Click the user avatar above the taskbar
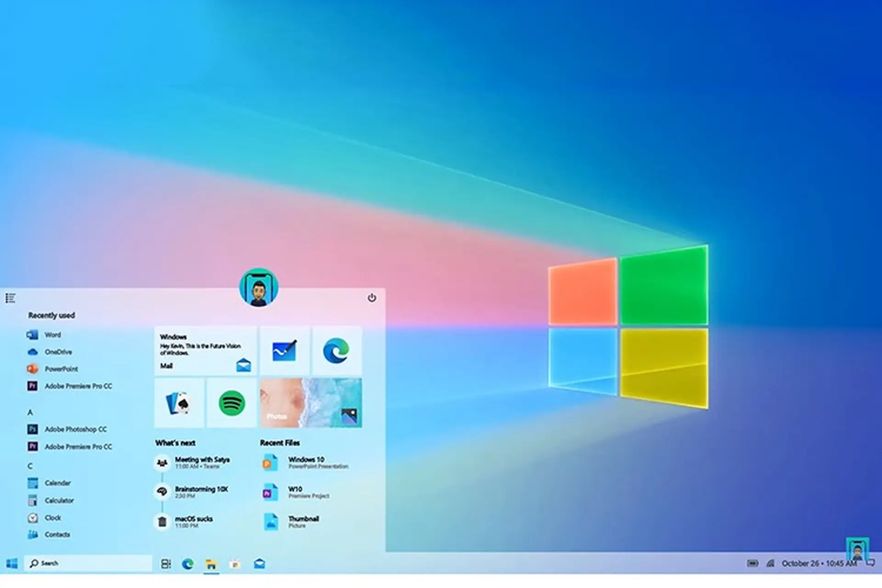Image resolution: width=882 pixels, height=588 pixels. (x=857, y=549)
